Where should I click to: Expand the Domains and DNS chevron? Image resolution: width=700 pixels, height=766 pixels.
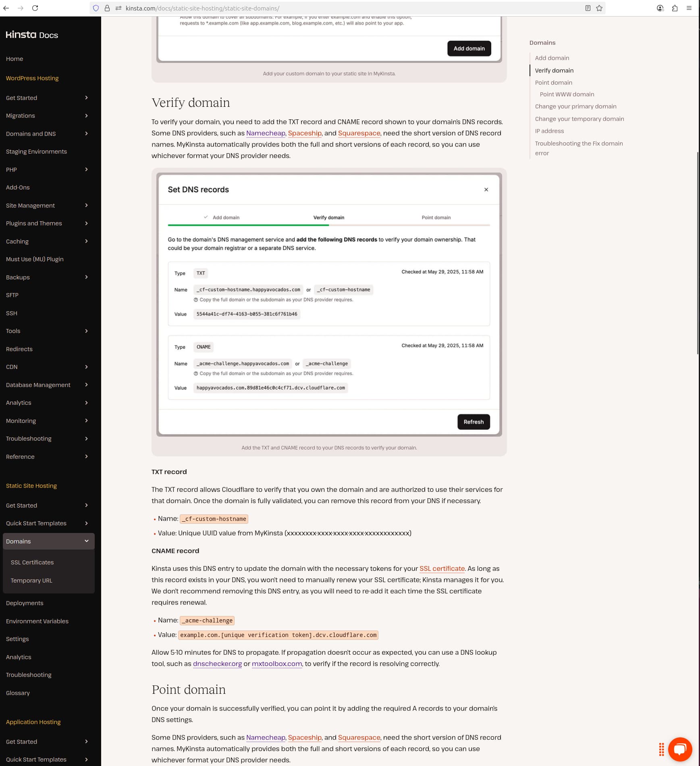tap(86, 133)
